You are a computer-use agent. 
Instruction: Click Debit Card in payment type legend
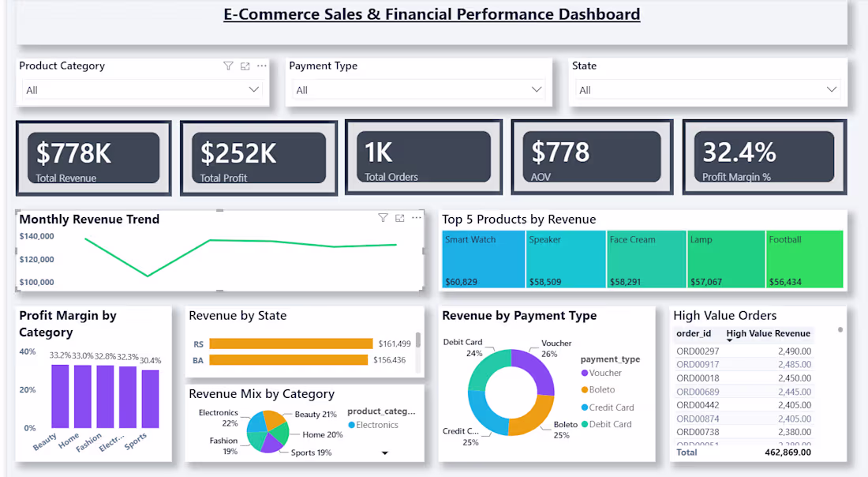point(606,424)
